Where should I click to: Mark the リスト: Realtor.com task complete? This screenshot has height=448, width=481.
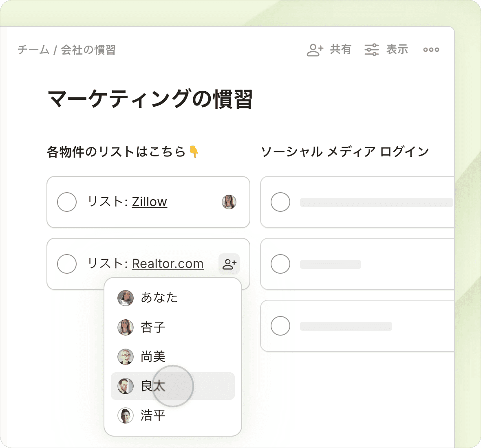point(67,264)
